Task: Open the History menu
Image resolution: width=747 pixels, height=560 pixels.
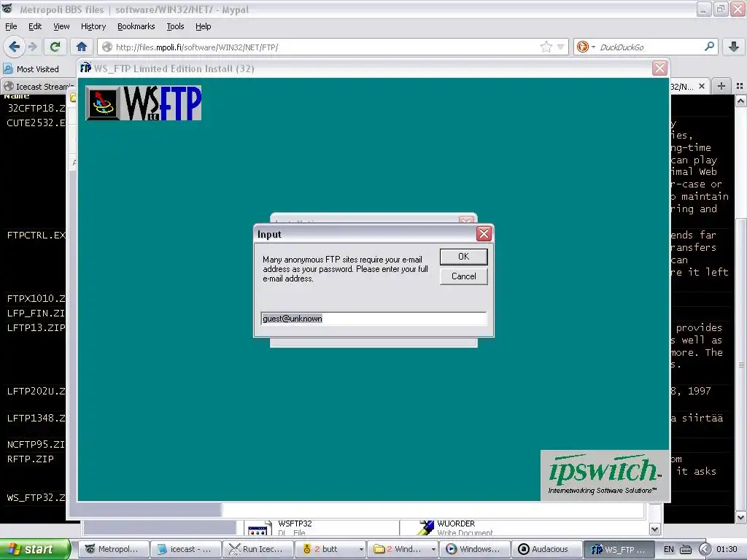Action: (93, 26)
